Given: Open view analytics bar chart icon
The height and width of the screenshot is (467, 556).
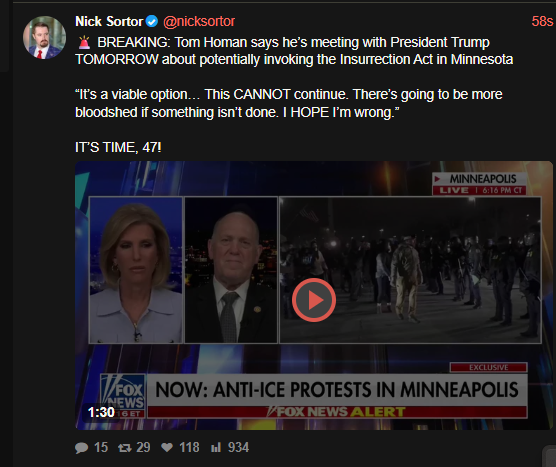Looking at the screenshot, I should click(x=216, y=447).
